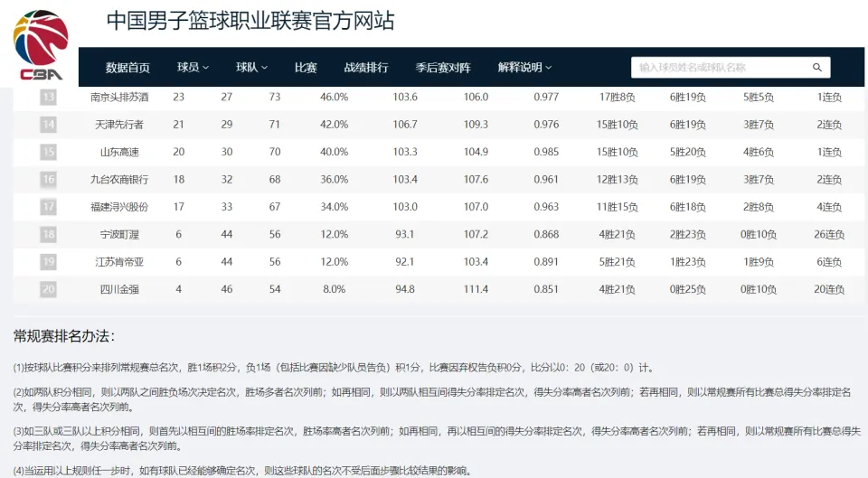Viewport: 868px width, 478px height.
Task: Click the 36.0% win rate cell
Action: tap(335, 179)
